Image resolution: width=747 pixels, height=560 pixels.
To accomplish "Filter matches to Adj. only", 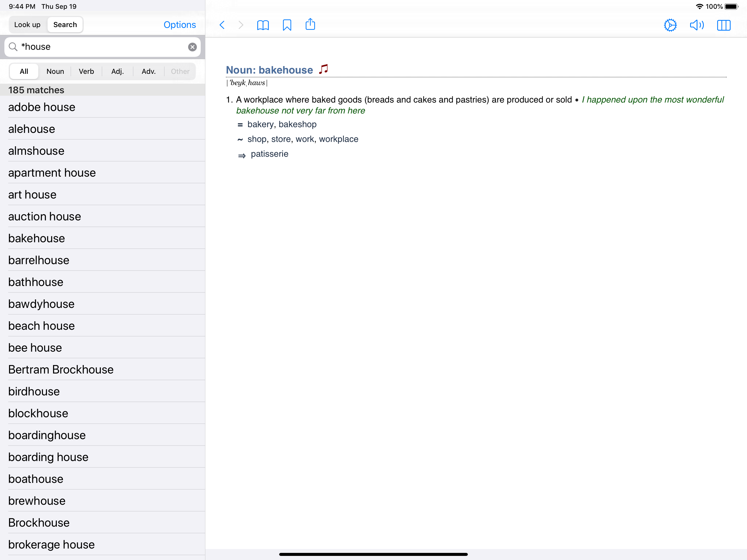I will [x=118, y=71].
